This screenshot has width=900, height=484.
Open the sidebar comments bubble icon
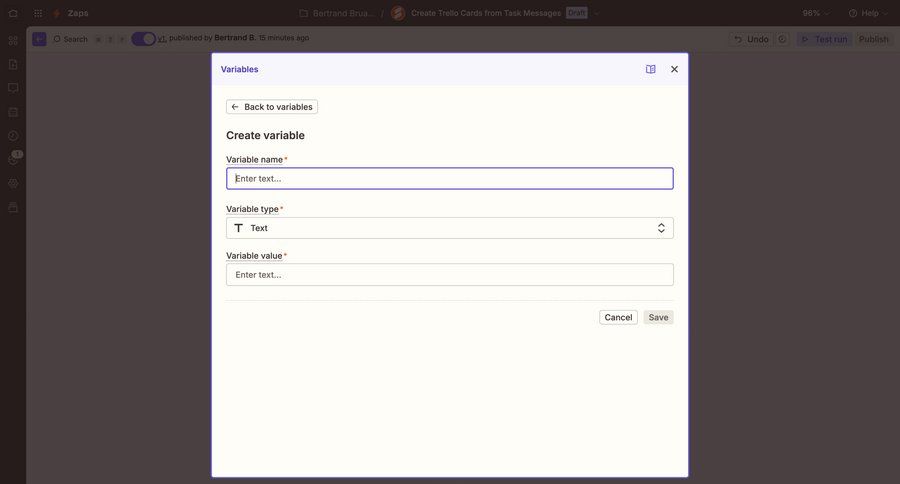tap(13, 88)
